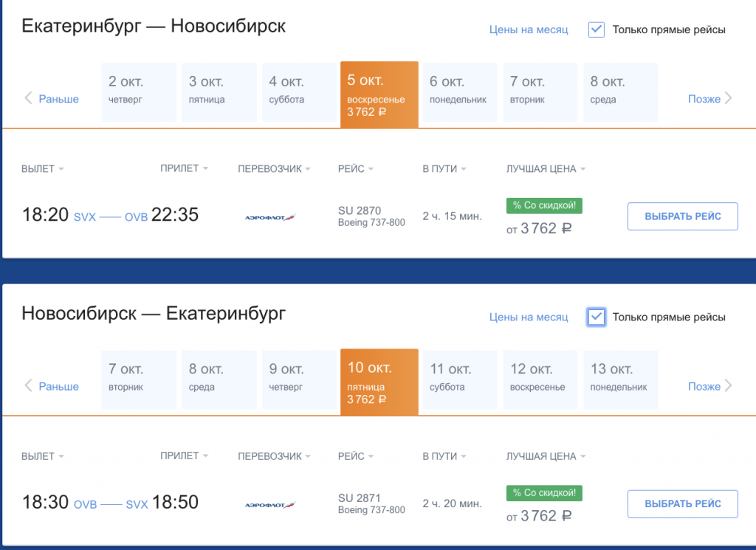Expand 'ЛУЧШАЯ ЦЕНА' sort in return section
Image resolution: width=756 pixels, height=550 pixels.
(x=546, y=456)
